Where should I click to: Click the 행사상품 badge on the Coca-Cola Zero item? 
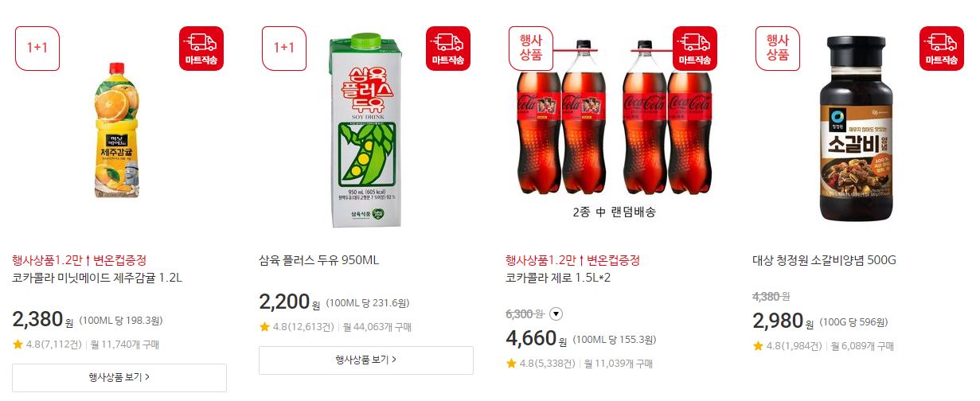[x=531, y=49]
